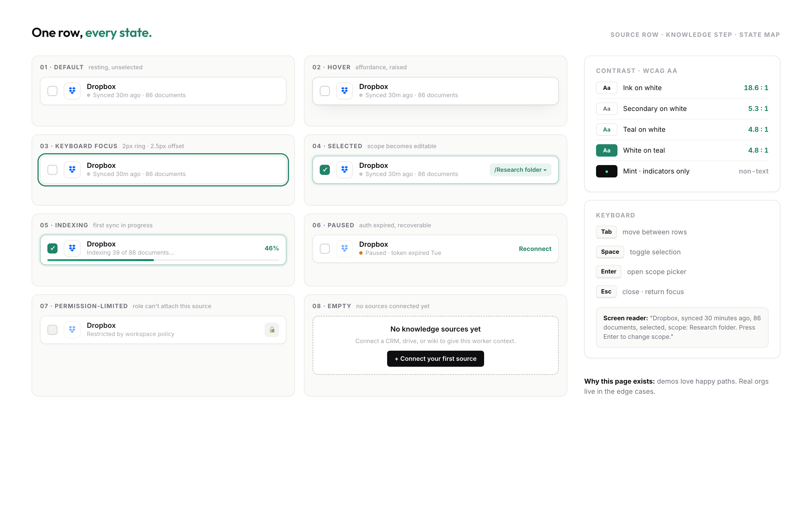This screenshot has height=507, width=812.
Task: Click the Dropbox icon in the Default row
Action: [72, 91]
